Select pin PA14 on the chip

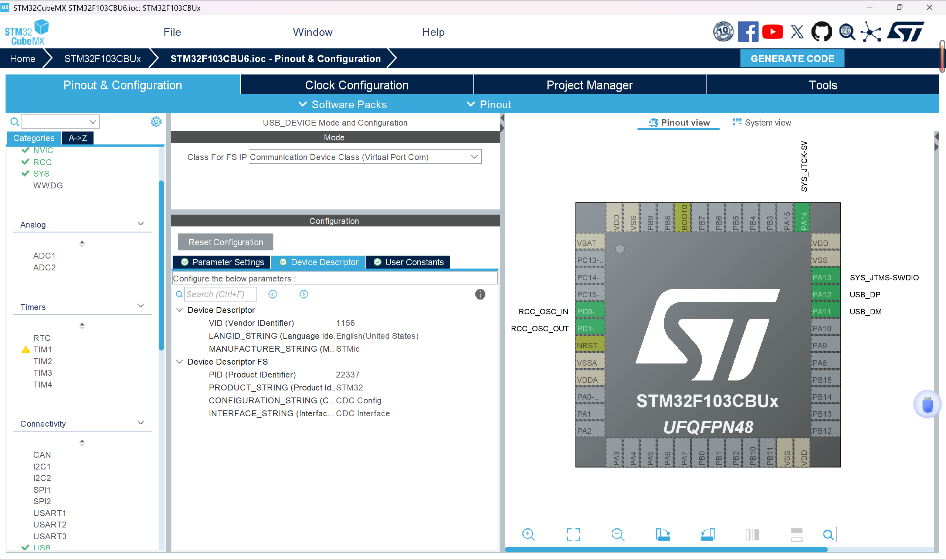(x=802, y=218)
